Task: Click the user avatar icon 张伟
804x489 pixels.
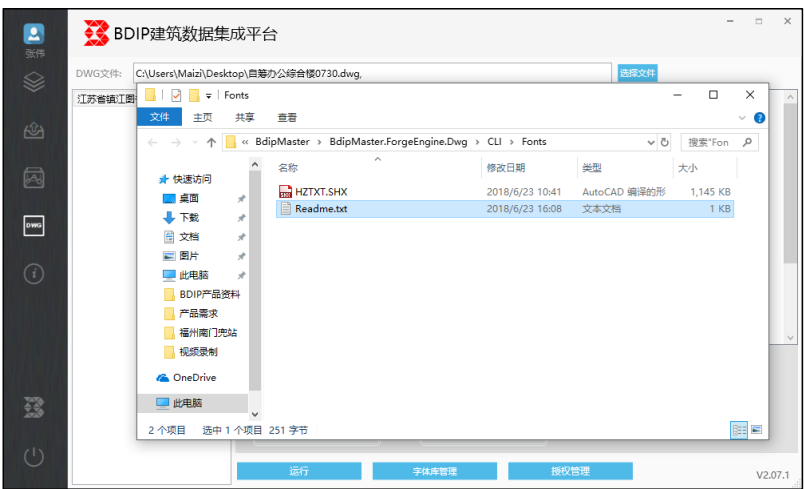Action: (34, 34)
